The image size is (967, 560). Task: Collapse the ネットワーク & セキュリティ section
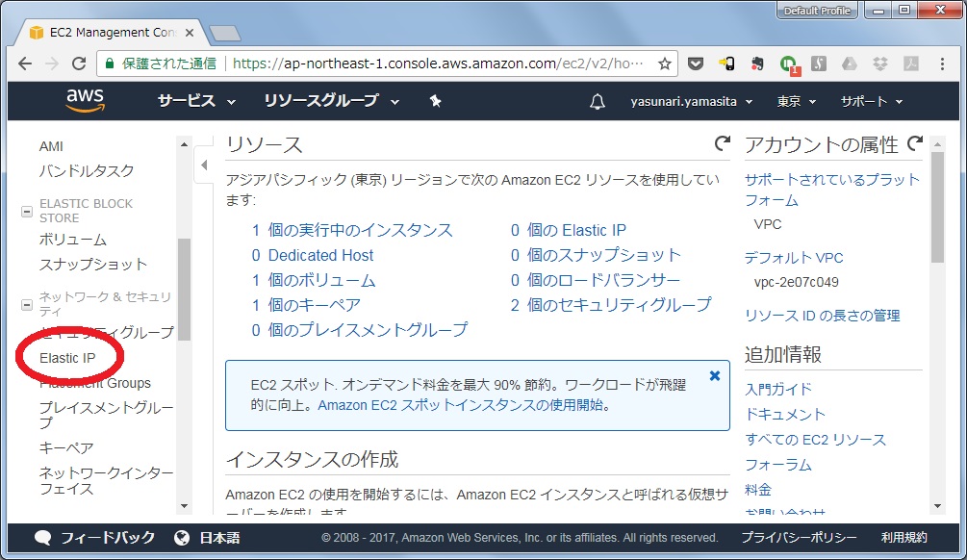(27, 305)
